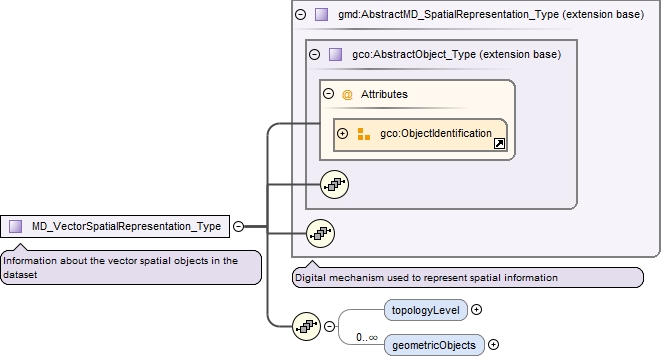Expand the topologyLevel element
This screenshot has height=361, width=662.
[x=476, y=310]
